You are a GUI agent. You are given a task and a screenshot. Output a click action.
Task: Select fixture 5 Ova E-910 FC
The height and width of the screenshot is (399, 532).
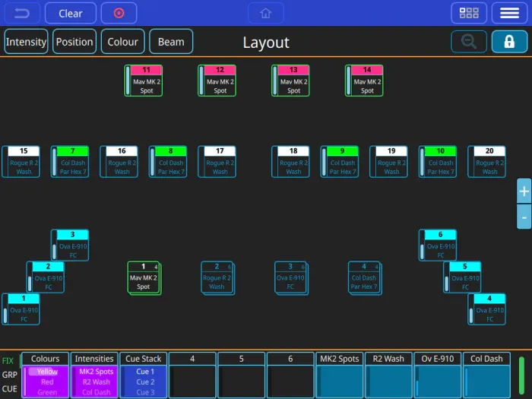coord(462,277)
